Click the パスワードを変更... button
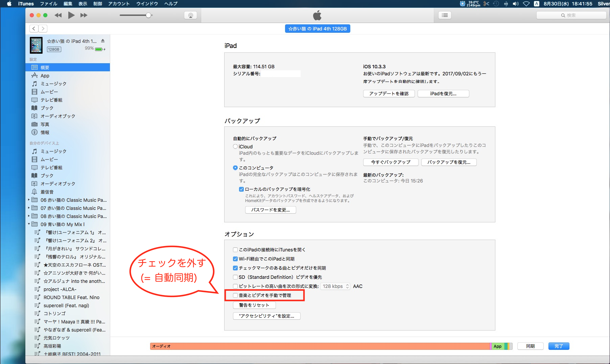This screenshot has height=364, width=610. (271, 210)
